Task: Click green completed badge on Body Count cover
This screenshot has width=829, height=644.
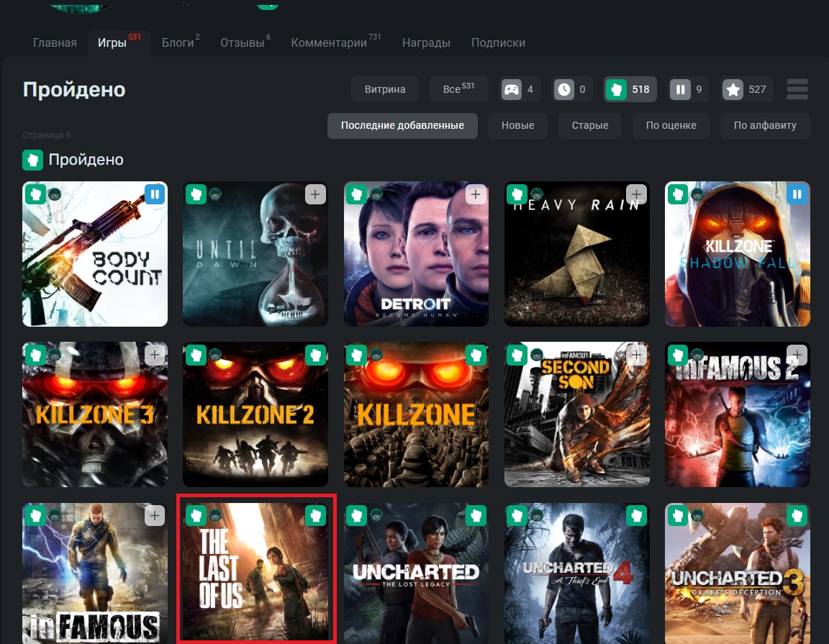Action: (x=35, y=194)
